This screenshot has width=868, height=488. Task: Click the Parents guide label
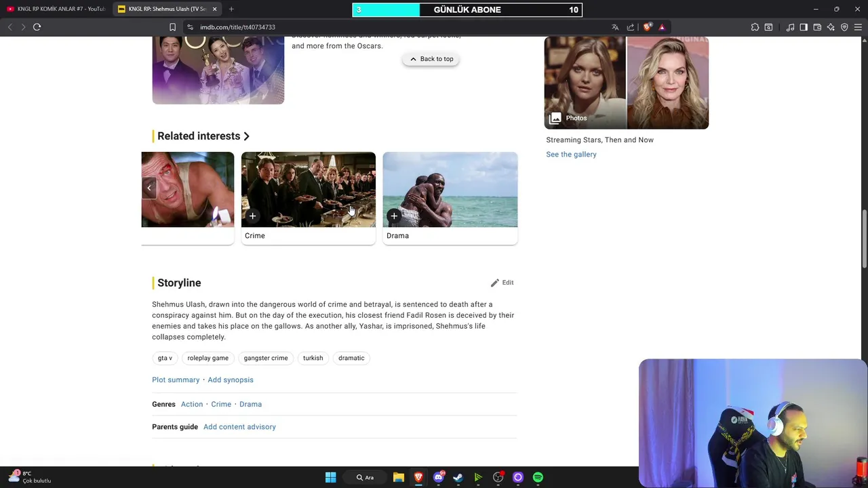coord(175,427)
